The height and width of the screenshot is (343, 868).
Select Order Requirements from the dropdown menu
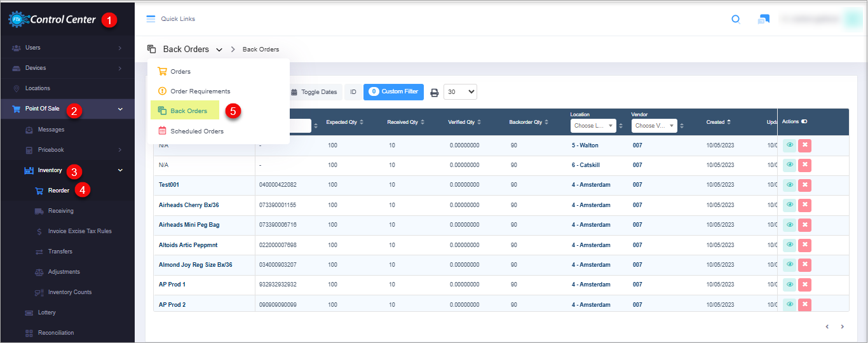click(200, 91)
